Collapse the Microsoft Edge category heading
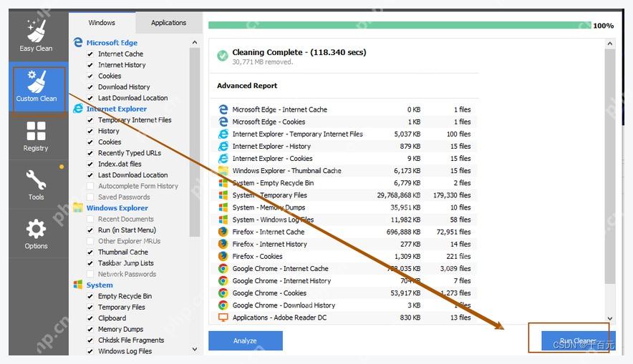The width and height of the screenshot is (633, 364). click(x=112, y=42)
